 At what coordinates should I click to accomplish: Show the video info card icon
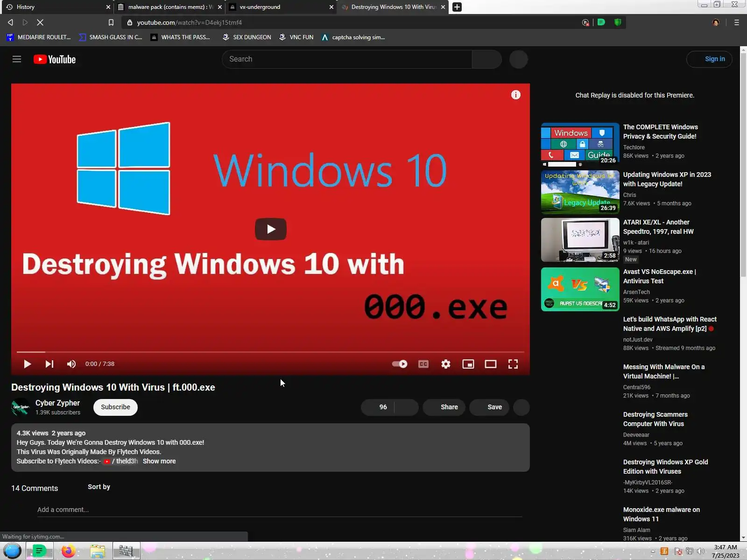pyautogui.click(x=515, y=95)
